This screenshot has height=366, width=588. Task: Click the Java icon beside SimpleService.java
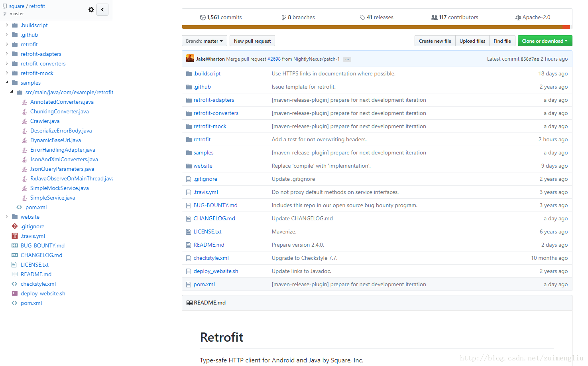coord(24,198)
